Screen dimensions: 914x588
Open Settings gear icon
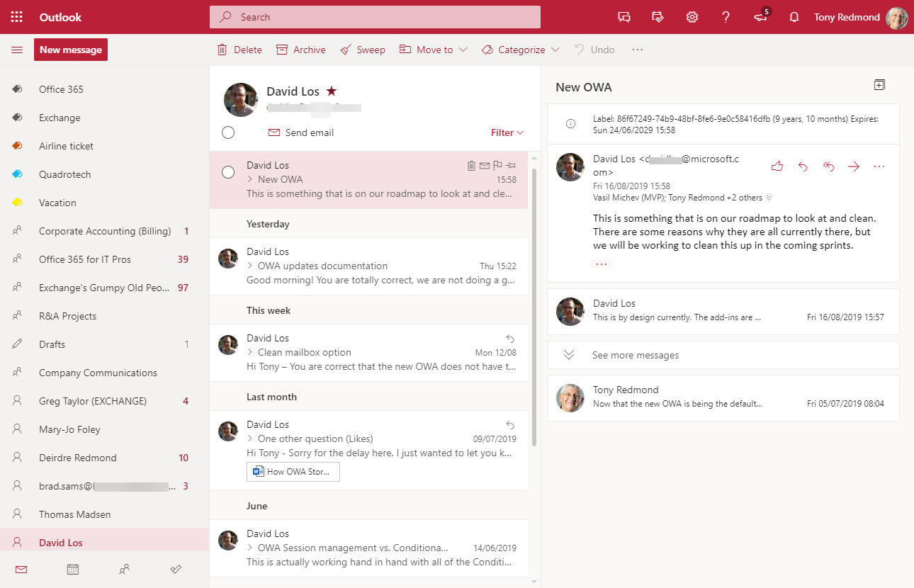[x=692, y=17]
